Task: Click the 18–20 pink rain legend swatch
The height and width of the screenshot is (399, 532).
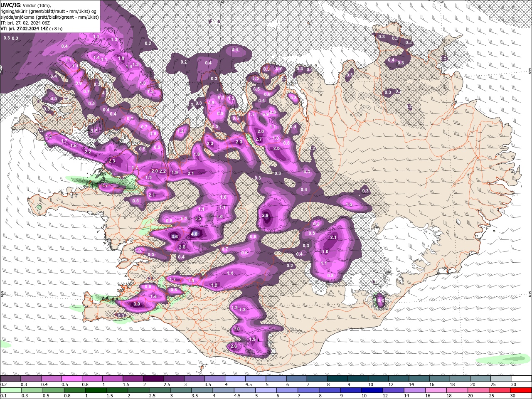Action: tap(458, 390)
